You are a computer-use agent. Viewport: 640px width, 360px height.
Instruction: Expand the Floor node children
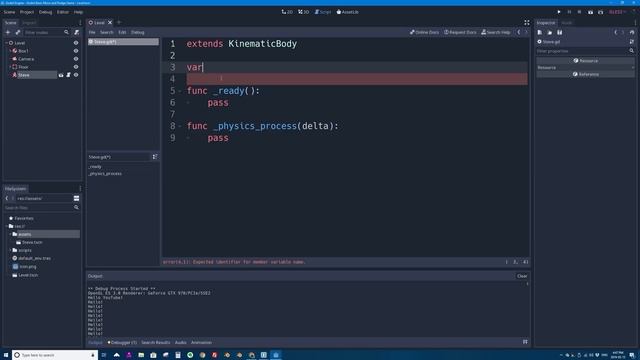[10, 67]
